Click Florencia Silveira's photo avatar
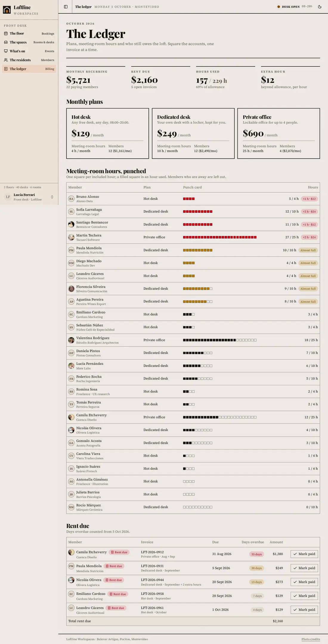 (x=71, y=289)
